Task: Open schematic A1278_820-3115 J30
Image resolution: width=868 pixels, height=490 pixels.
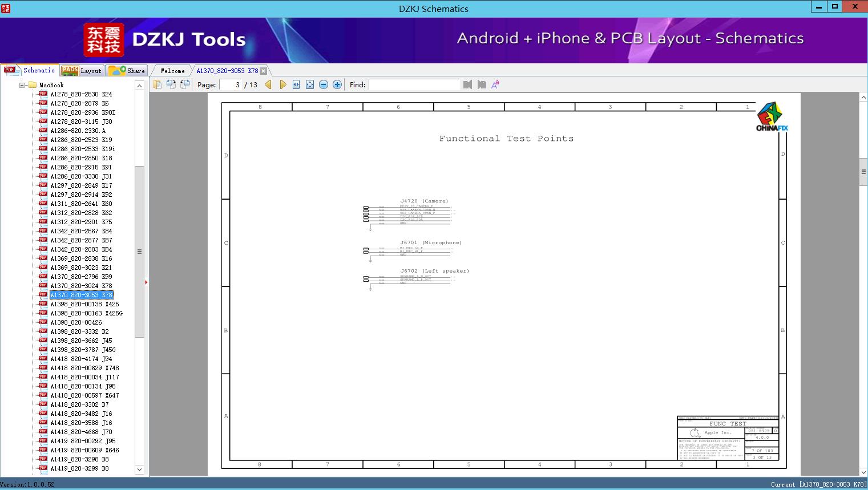Action: (x=81, y=122)
